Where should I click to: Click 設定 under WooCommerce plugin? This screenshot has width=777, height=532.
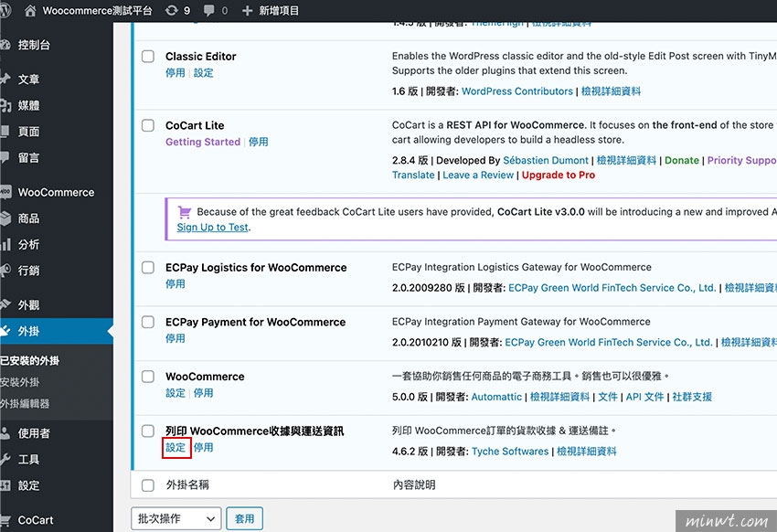(x=176, y=393)
